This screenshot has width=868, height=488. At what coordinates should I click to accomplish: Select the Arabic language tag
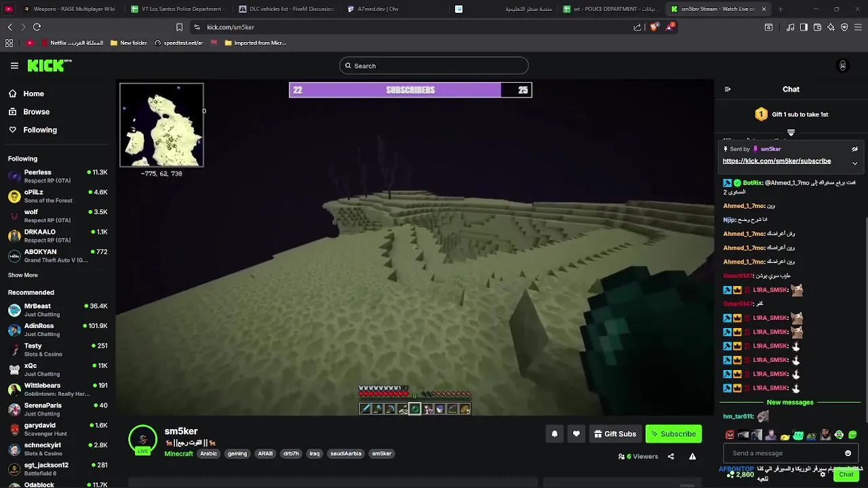click(x=208, y=453)
